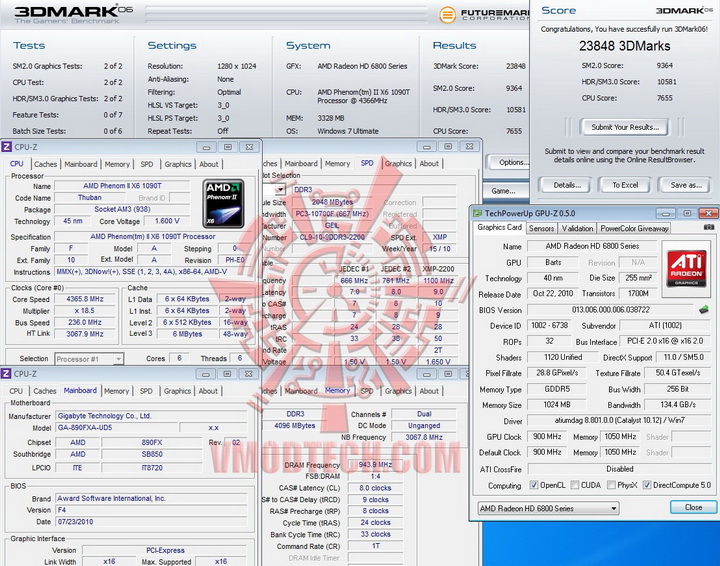This screenshot has width=720, height=566.
Task: Open Caches tab in top CPU-Z window
Action: click(45, 164)
